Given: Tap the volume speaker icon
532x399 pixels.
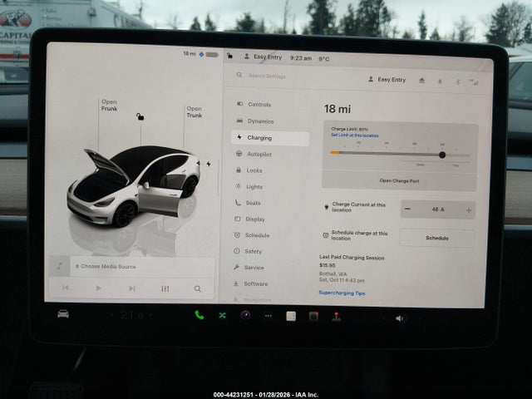Looking at the screenshot, I should pyautogui.click(x=400, y=318).
